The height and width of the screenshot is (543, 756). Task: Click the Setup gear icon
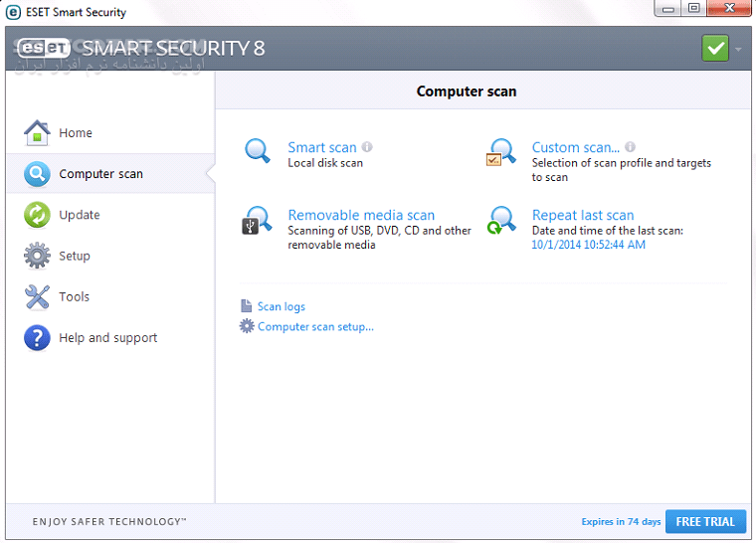[x=37, y=256]
